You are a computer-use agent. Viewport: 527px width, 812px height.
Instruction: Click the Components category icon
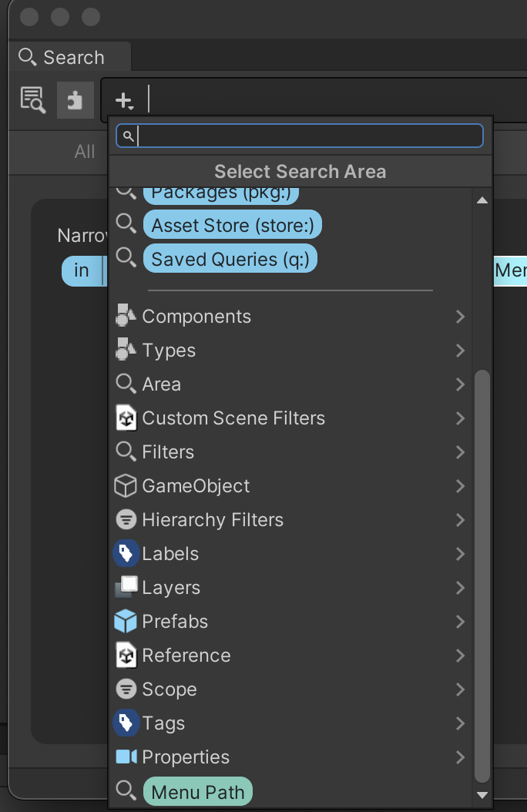tap(126, 317)
